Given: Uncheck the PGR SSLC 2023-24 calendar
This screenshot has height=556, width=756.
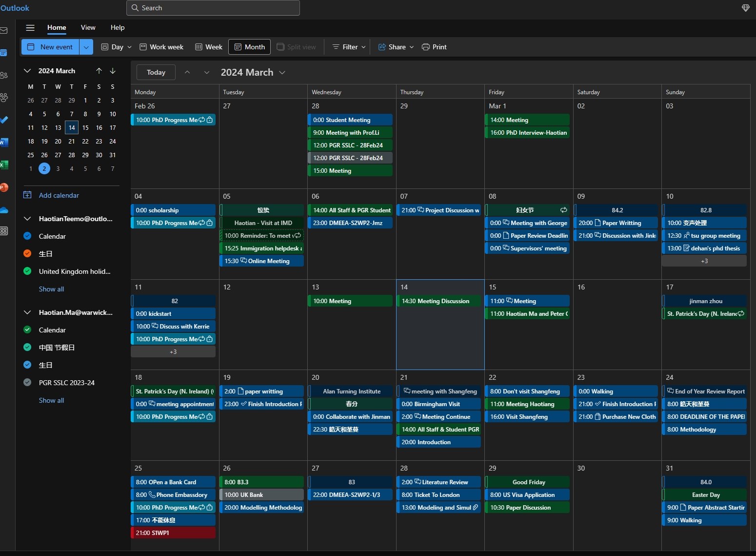Looking at the screenshot, I should [28, 383].
